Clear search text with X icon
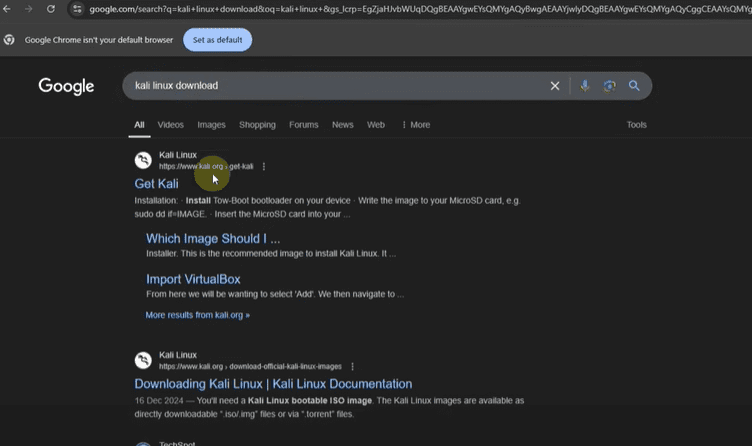The image size is (752, 446). [555, 86]
